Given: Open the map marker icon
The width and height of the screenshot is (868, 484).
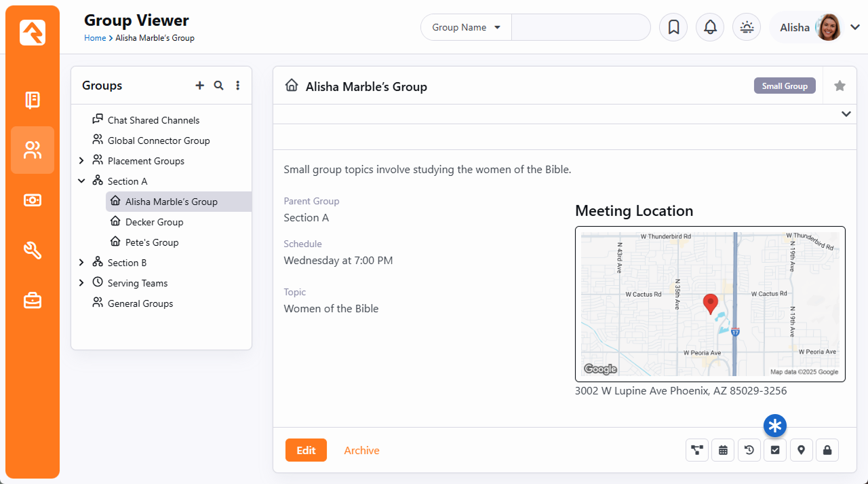Looking at the screenshot, I should [801, 450].
